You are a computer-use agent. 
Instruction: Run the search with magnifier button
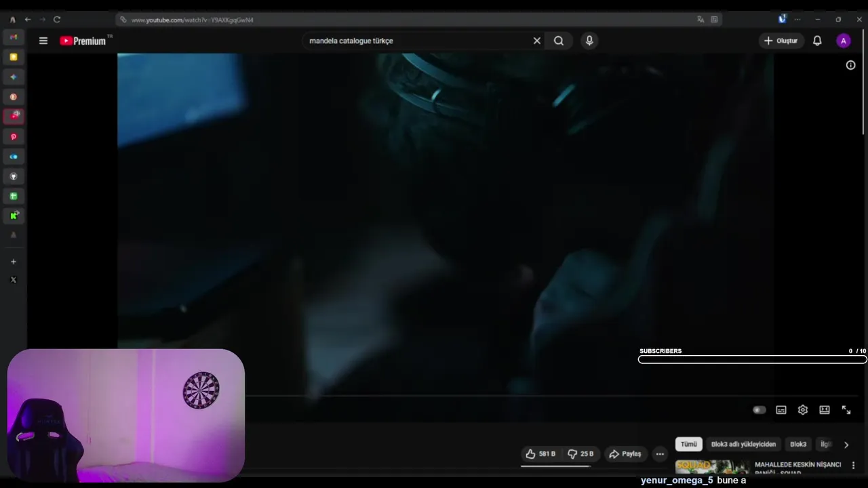[559, 41]
